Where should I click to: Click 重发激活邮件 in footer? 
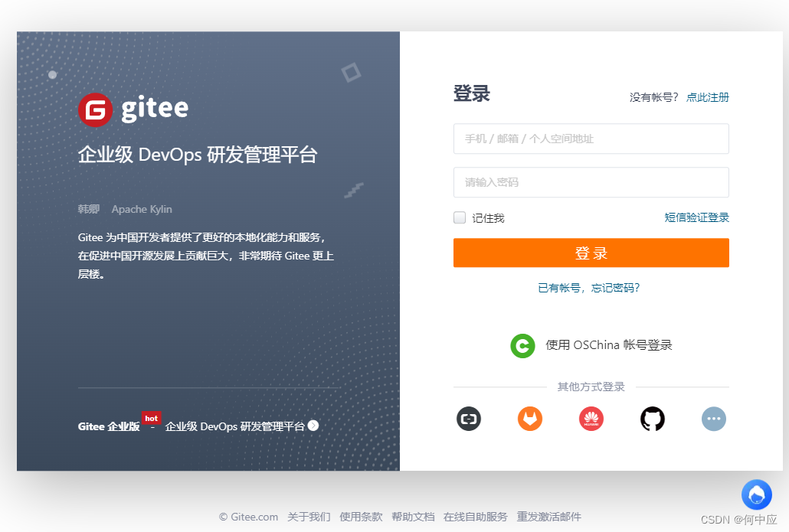click(549, 517)
